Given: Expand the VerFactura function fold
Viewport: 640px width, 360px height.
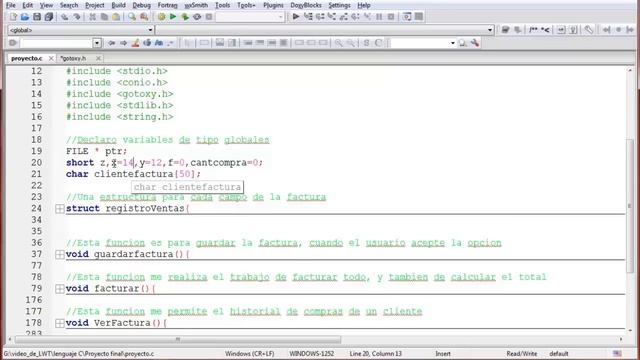Looking at the screenshot, I should 60,323.
